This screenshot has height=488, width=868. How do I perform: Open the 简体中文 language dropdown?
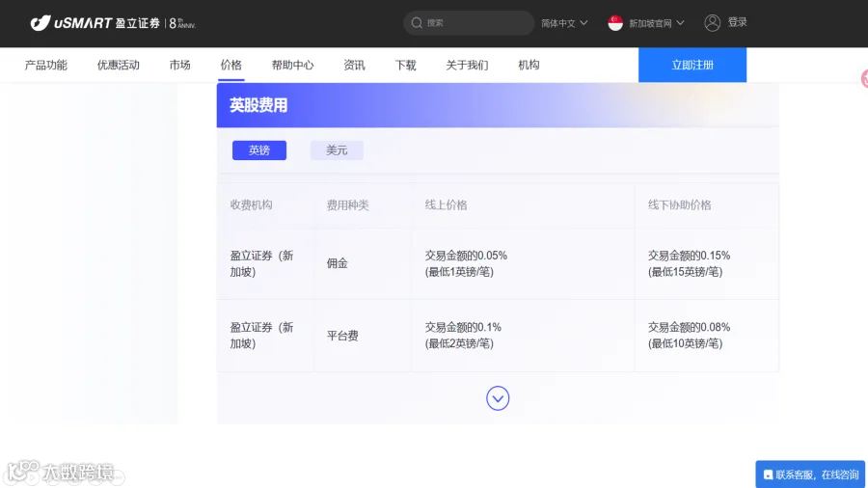(x=564, y=23)
